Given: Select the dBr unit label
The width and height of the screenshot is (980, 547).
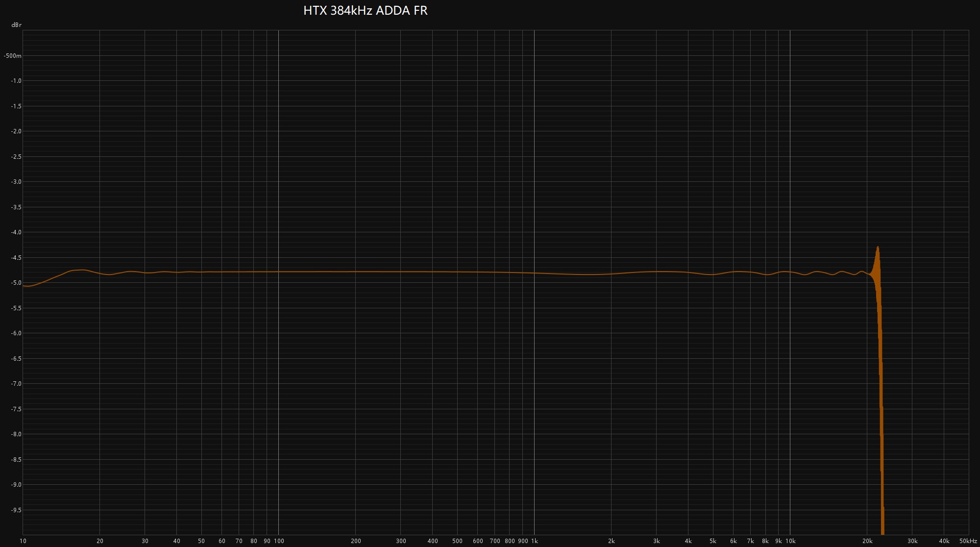Looking at the screenshot, I should pyautogui.click(x=17, y=25).
